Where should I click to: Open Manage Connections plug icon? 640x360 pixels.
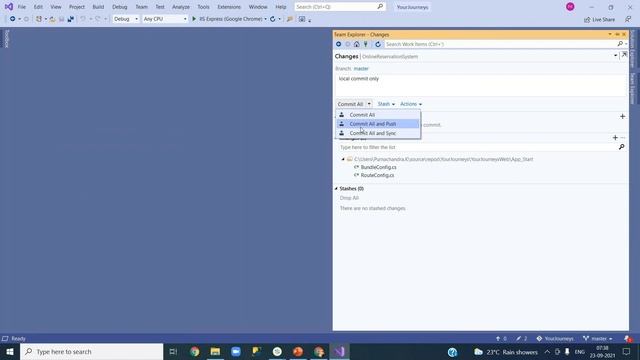click(366, 44)
